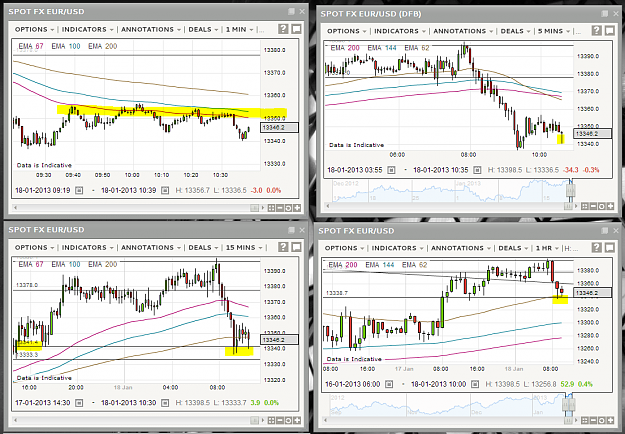Pin the 1 MIN chart window via title icon
The image size is (625, 434).
click(x=291, y=12)
